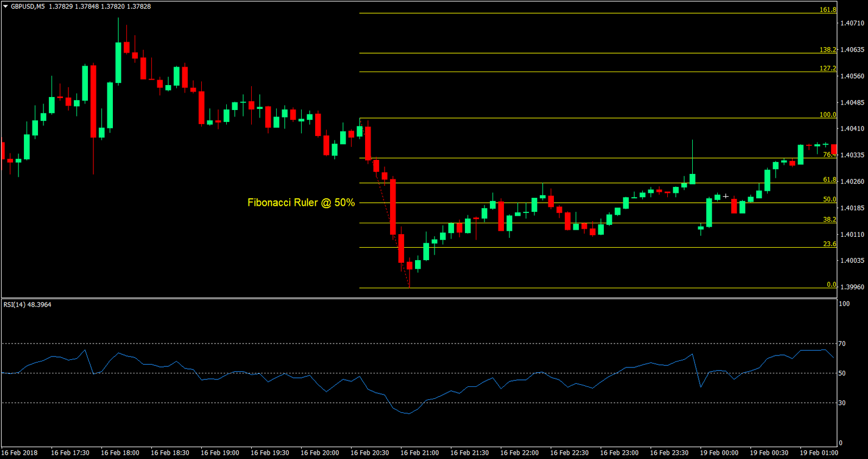Click the white crosshair marker on the chart

click(x=726, y=196)
